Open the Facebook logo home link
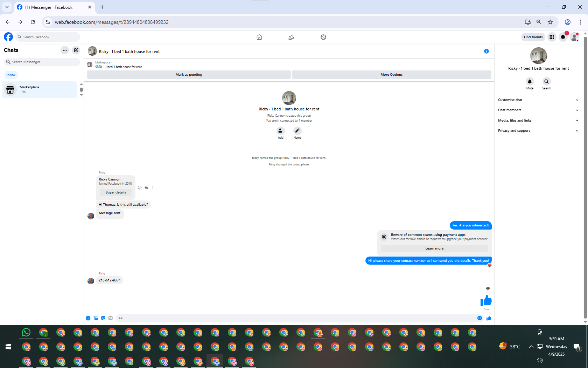This screenshot has width=588, height=368. [x=8, y=37]
